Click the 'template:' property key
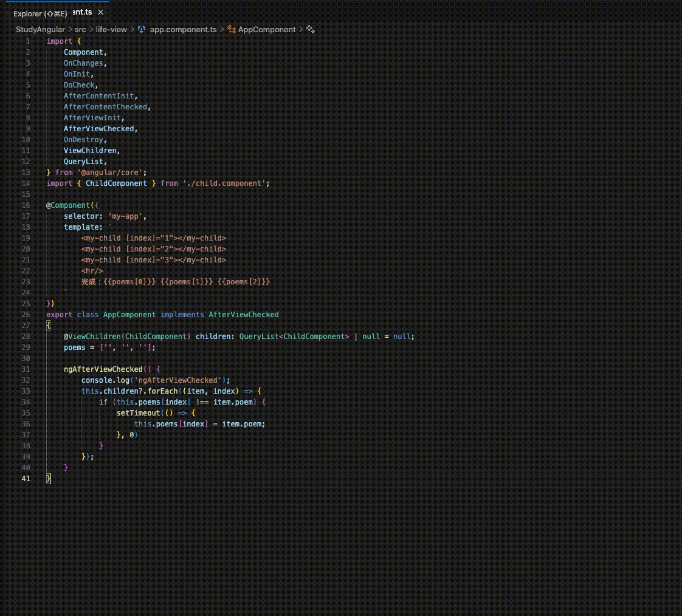The width and height of the screenshot is (682, 616). point(83,227)
